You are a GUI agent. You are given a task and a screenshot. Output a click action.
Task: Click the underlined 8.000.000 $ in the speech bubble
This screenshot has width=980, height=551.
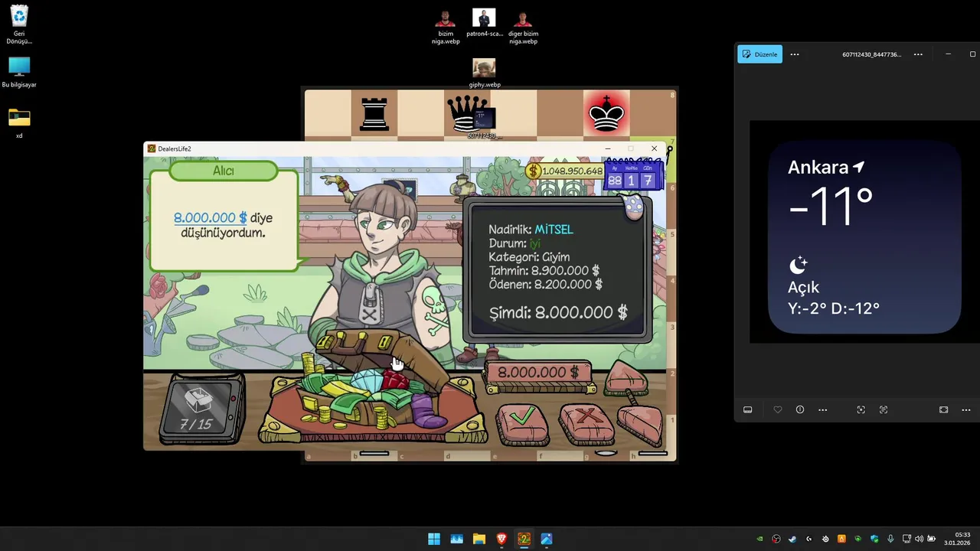pyautogui.click(x=210, y=217)
